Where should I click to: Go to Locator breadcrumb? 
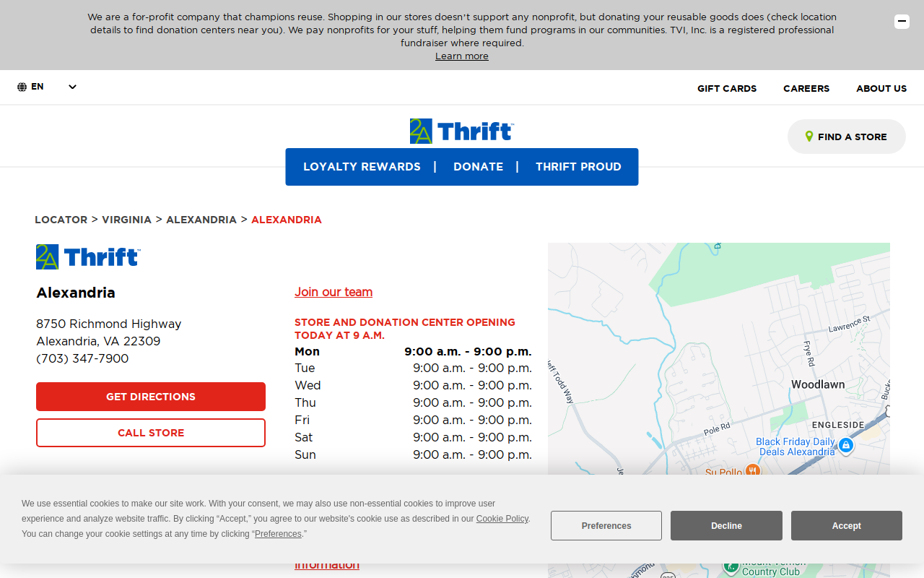tap(61, 220)
